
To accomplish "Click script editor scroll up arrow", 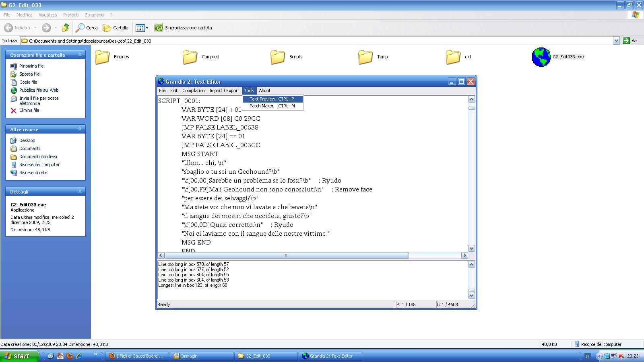I will point(472,99).
